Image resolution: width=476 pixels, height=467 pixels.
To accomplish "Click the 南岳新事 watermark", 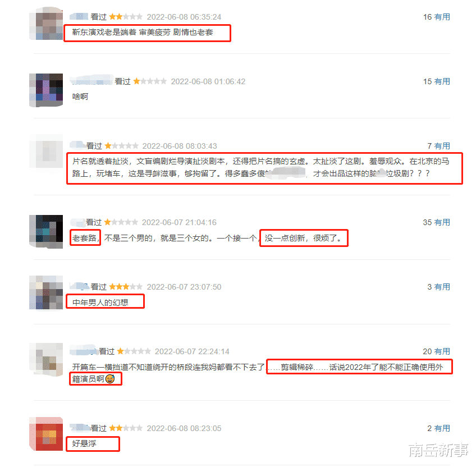I will click(x=438, y=450).
